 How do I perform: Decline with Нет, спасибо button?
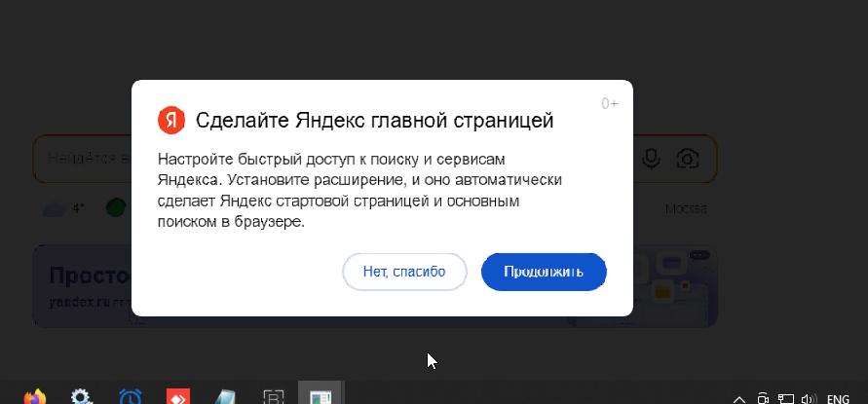coord(404,272)
